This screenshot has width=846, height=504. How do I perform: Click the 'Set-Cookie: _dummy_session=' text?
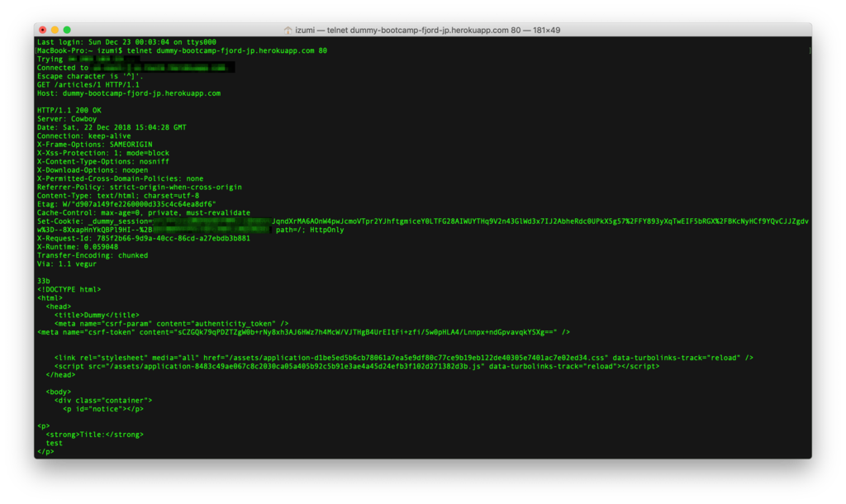94,221
